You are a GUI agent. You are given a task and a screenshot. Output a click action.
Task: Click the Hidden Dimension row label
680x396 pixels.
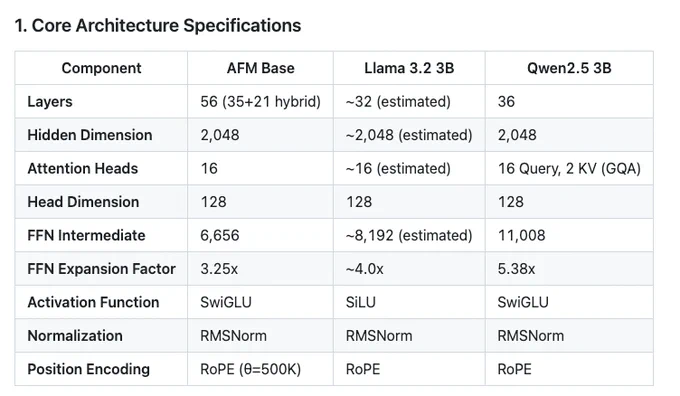click(90, 135)
